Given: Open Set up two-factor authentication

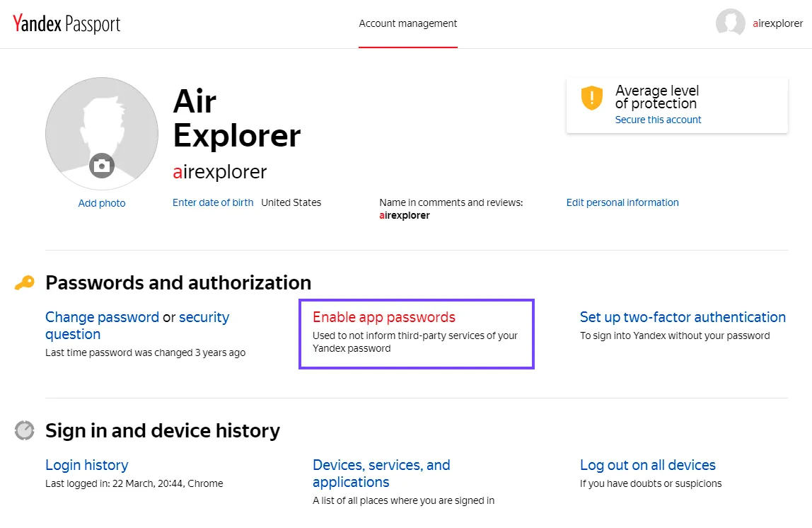Looking at the screenshot, I should click(683, 317).
